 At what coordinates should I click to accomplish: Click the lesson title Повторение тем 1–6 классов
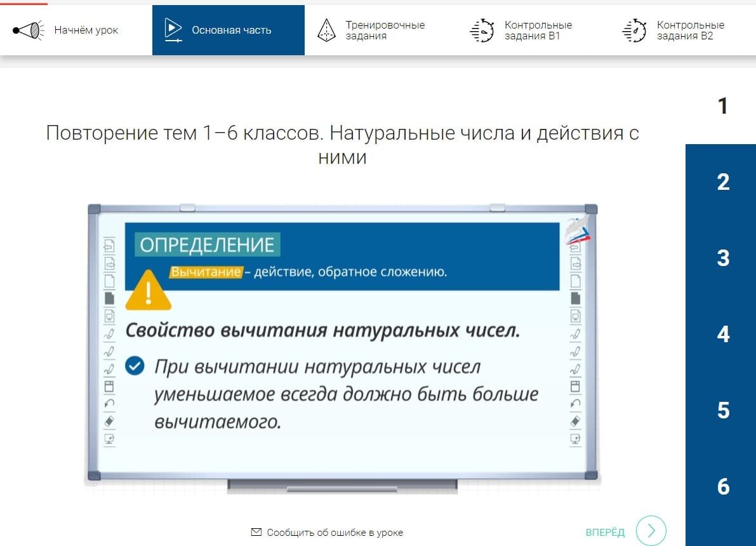click(342, 145)
